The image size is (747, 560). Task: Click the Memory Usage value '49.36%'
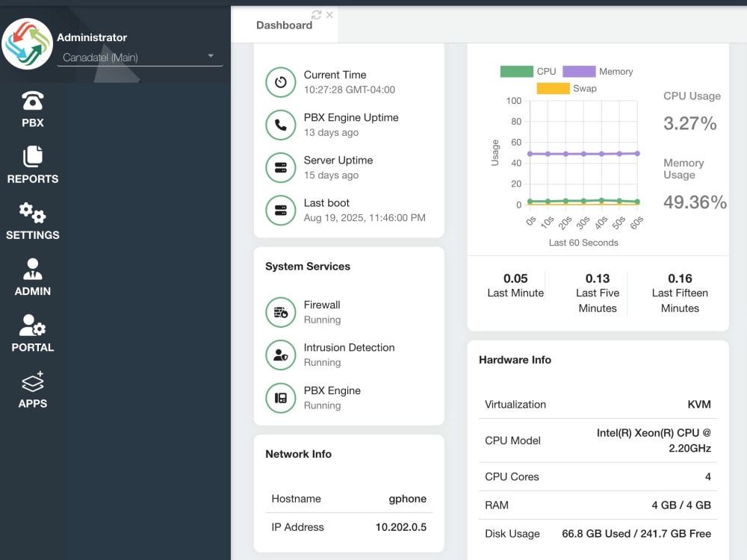[x=695, y=202]
